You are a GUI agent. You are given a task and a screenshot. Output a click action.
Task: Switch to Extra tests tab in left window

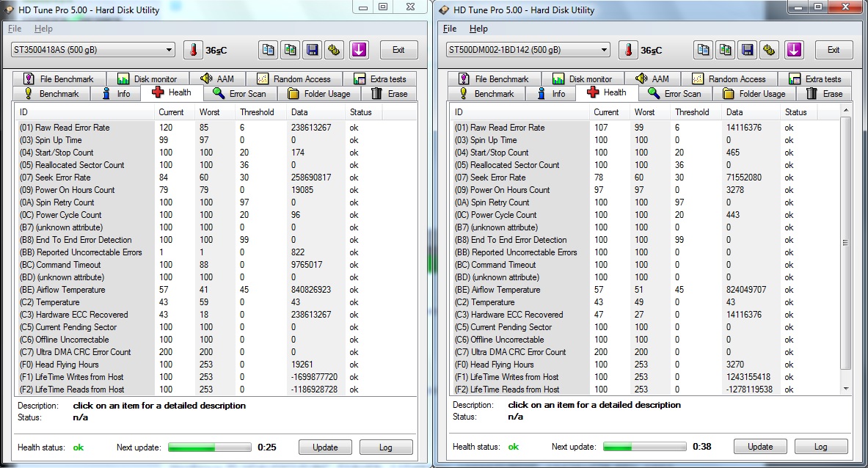380,79
